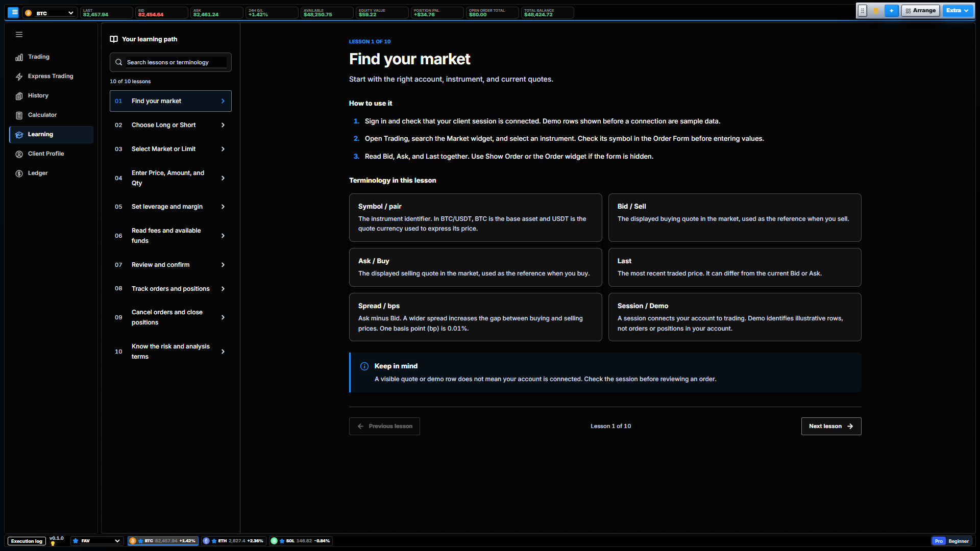Click the Your learning path book icon
The image size is (980, 551).
pyautogui.click(x=114, y=39)
